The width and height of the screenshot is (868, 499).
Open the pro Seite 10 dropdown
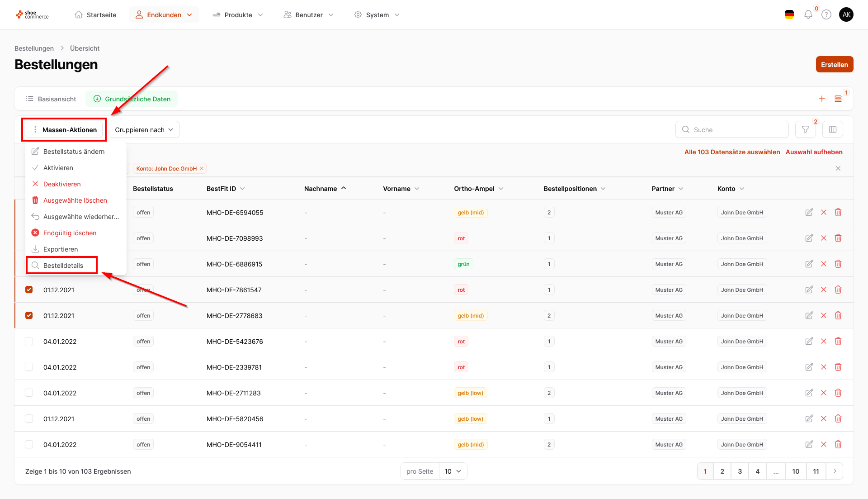point(453,471)
